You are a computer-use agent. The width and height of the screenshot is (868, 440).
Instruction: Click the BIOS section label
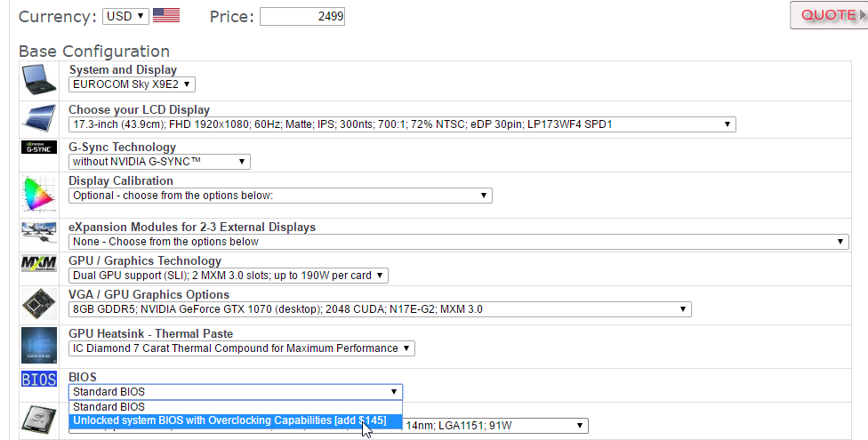coord(83,377)
